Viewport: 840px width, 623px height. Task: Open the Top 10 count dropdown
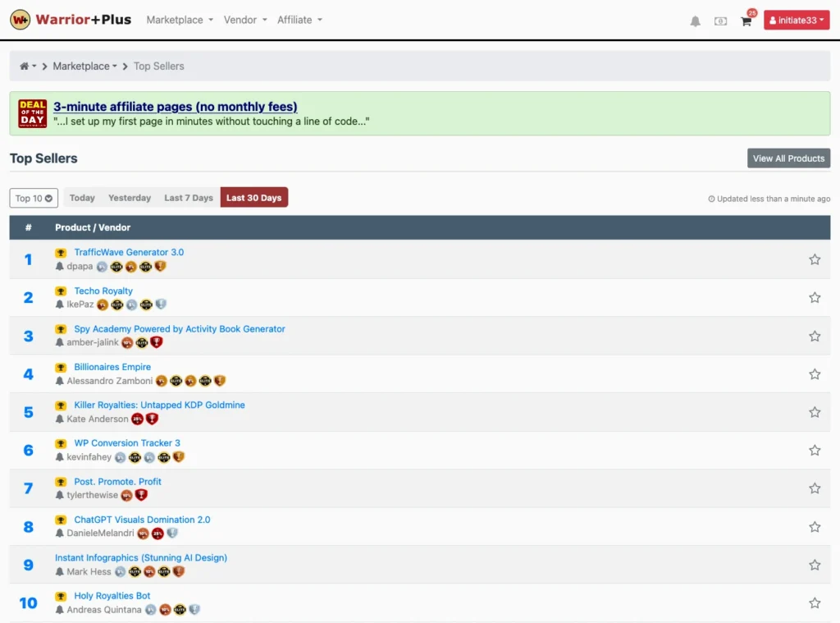[x=34, y=199]
